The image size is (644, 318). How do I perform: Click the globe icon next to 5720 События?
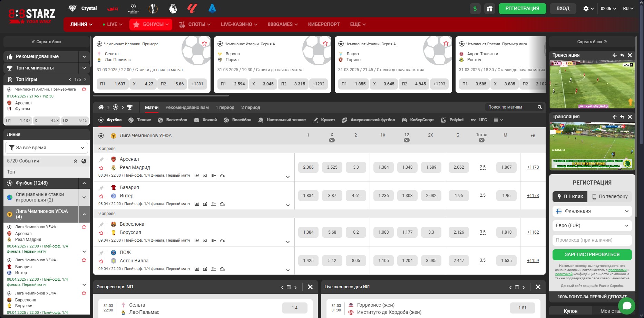click(x=84, y=161)
